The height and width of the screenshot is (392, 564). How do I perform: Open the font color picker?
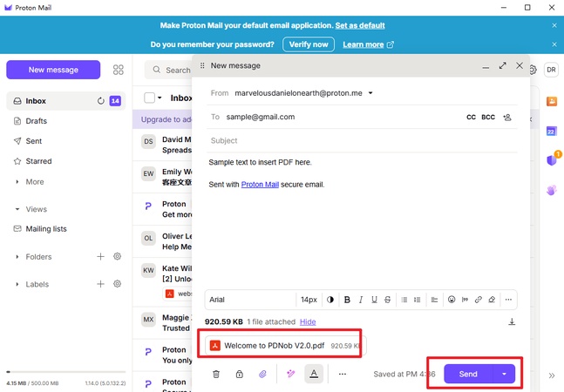pyautogui.click(x=330, y=300)
